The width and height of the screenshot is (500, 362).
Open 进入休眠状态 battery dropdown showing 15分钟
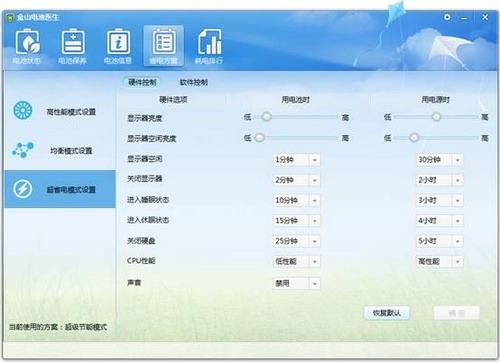pyautogui.click(x=296, y=221)
